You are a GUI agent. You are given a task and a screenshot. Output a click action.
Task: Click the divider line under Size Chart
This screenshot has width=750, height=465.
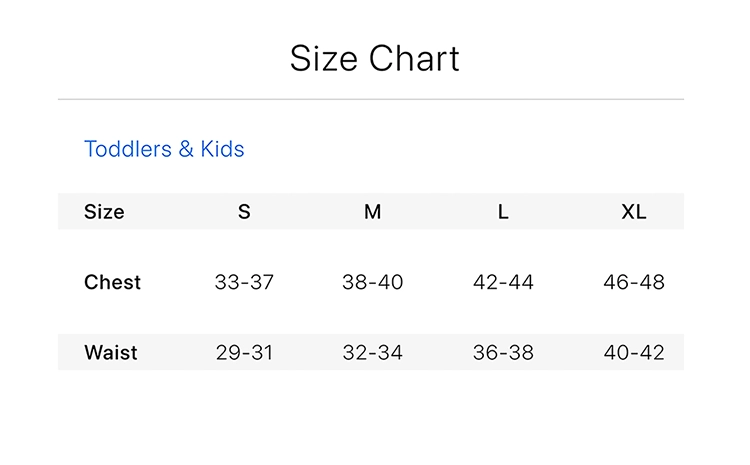370,100
